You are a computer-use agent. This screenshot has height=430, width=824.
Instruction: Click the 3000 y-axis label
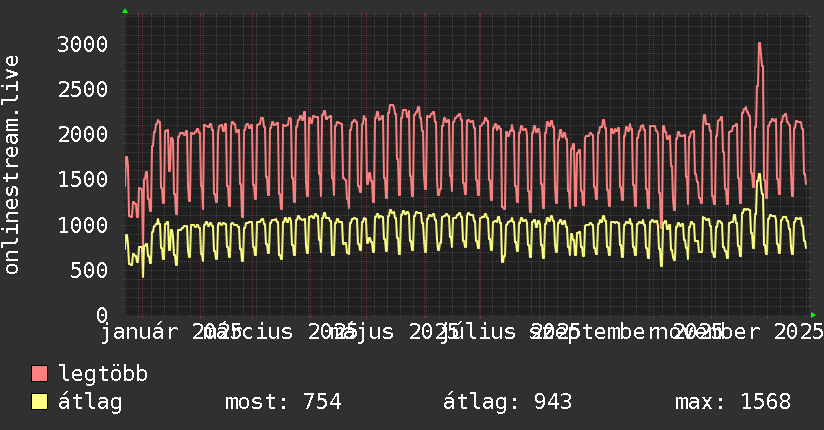point(83,44)
